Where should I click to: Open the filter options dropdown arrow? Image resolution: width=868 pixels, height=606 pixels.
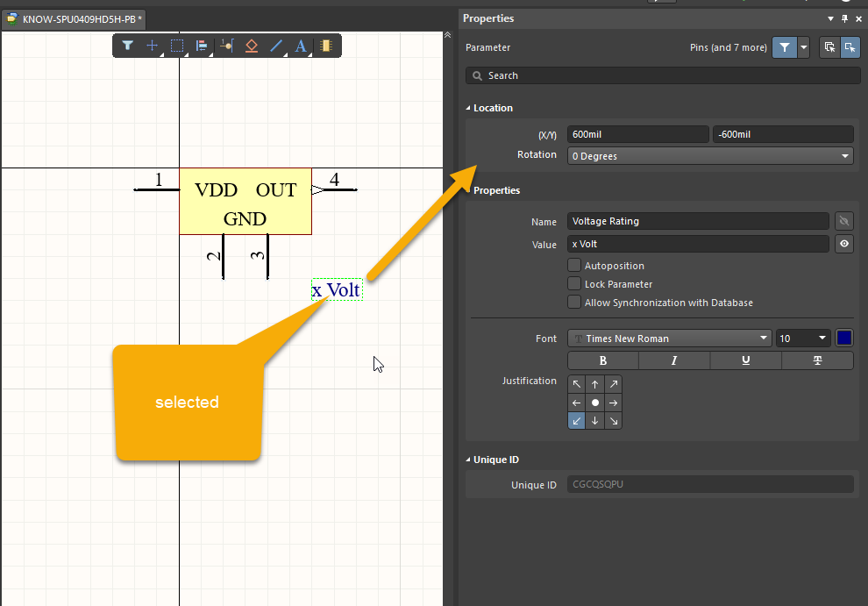point(804,47)
